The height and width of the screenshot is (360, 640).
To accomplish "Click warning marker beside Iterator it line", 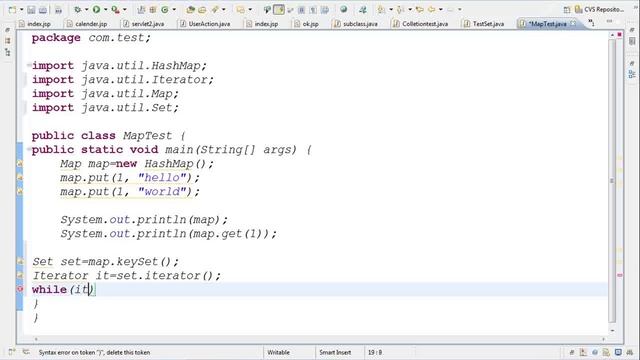I will pos(20,275).
